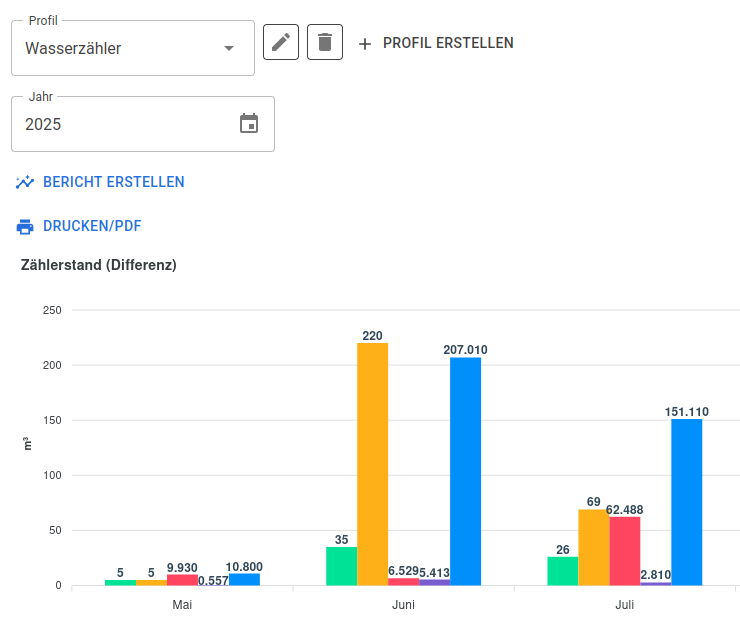
Task: Click the red Mai bar labeled 9.930
Action: [182, 580]
